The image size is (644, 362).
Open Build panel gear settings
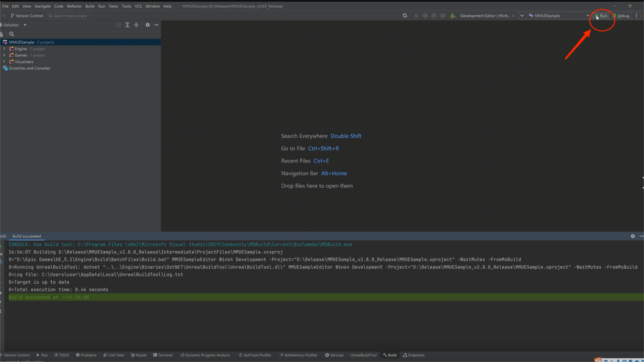[x=633, y=236]
